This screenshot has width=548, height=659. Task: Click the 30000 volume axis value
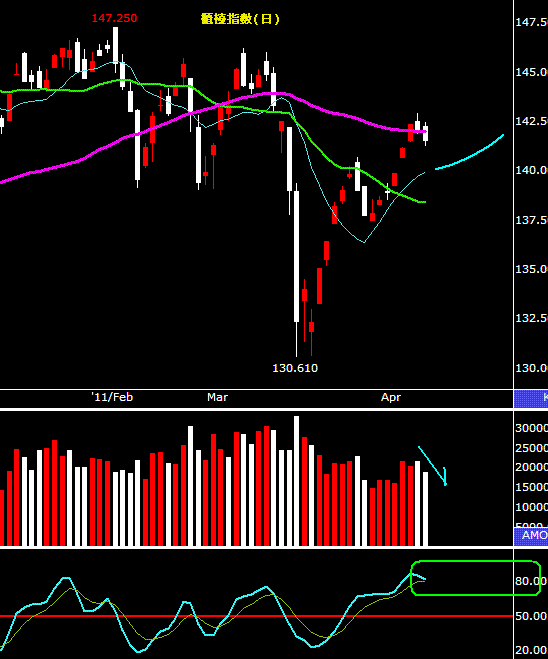(x=532, y=428)
